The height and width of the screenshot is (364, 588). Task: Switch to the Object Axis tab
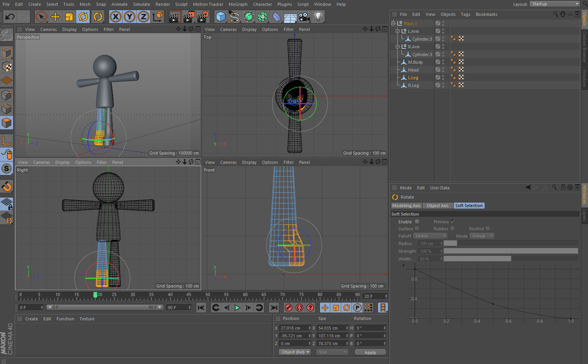[438, 206]
